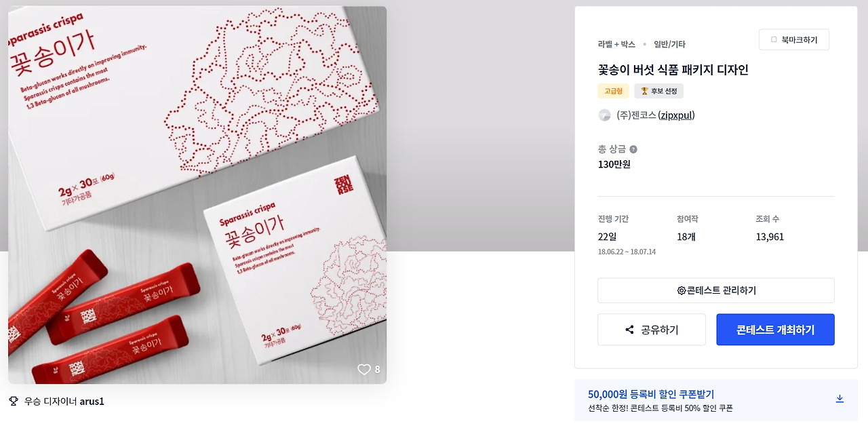Image resolution: width=868 pixels, height=428 pixels.
Task: Open the 꽃송이가 package design image
Action: (197, 195)
